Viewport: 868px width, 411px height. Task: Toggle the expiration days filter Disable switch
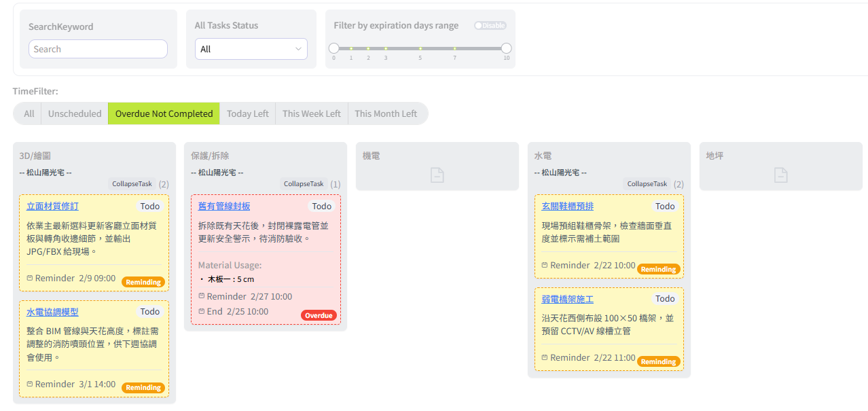click(490, 26)
